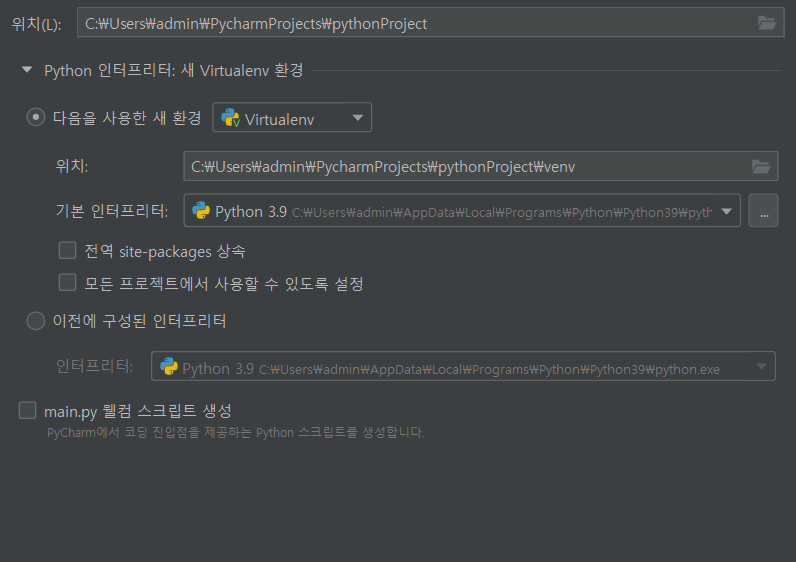Click the Python icon in base interpreter dropdown
Image resolution: width=796 pixels, height=562 pixels.
point(201,211)
